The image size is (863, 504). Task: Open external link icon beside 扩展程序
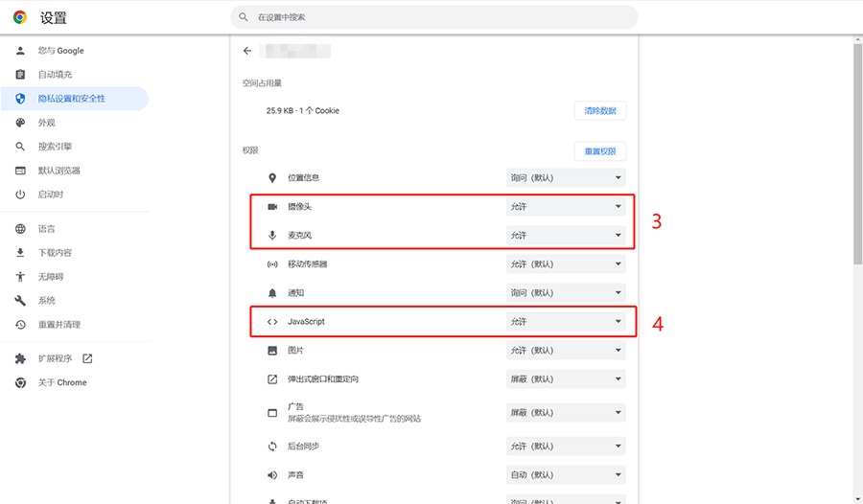coord(87,358)
